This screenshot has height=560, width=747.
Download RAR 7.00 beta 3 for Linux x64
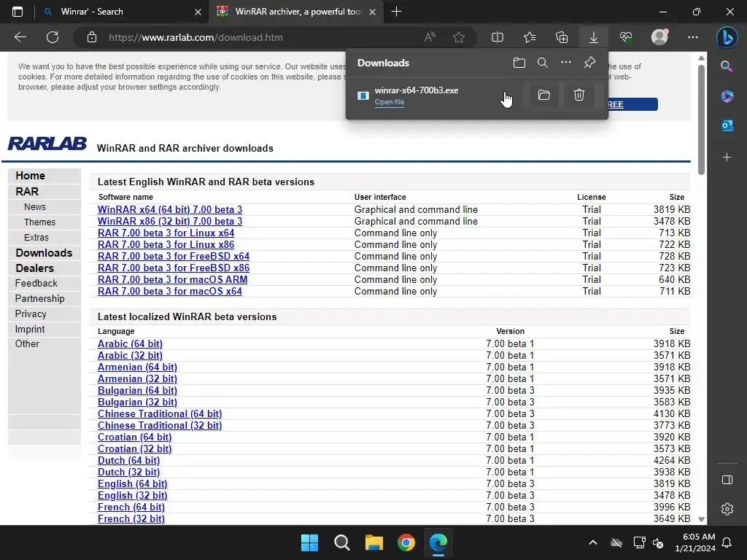(x=166, y=233)
